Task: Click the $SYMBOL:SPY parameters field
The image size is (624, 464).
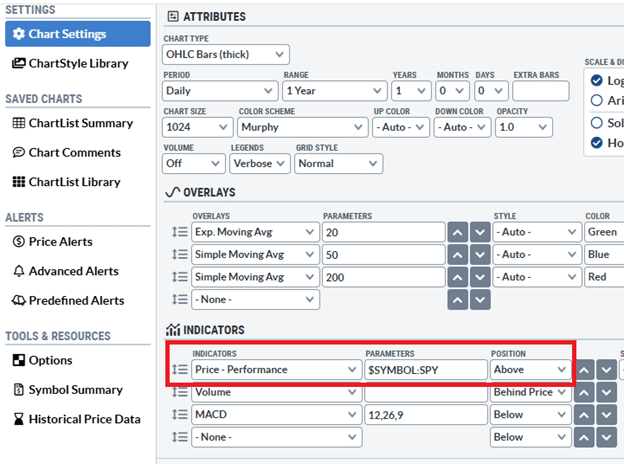Action: [424, 370]
